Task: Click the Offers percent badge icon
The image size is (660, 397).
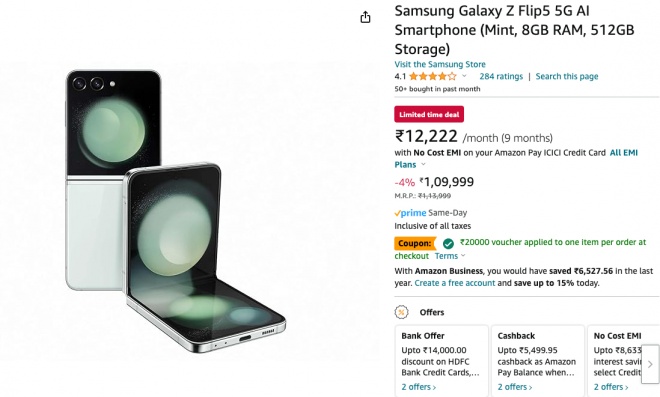Action: (x=402, y=312)
